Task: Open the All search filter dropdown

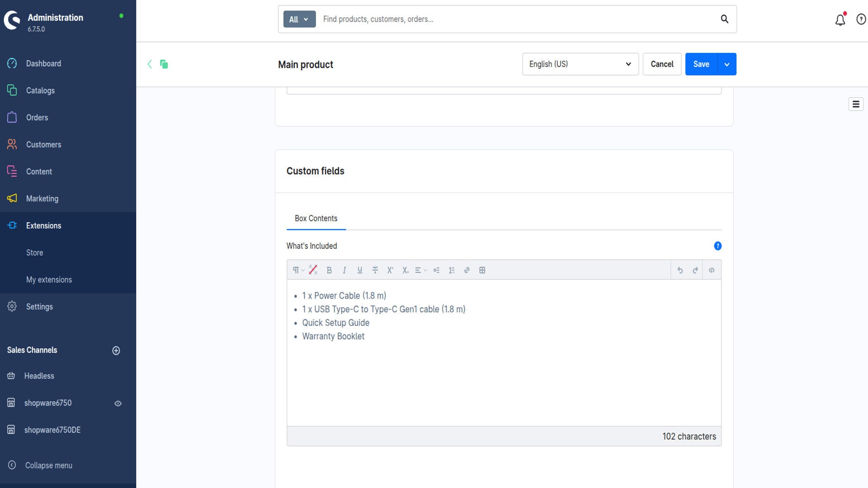Action: tap(299, 19)
